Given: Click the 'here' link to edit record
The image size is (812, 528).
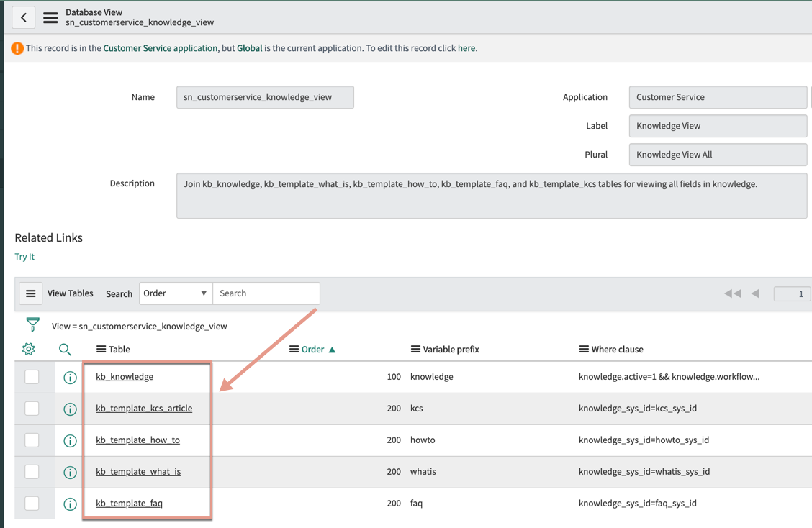Looking at the screenshot, I should tap(466, 48).
